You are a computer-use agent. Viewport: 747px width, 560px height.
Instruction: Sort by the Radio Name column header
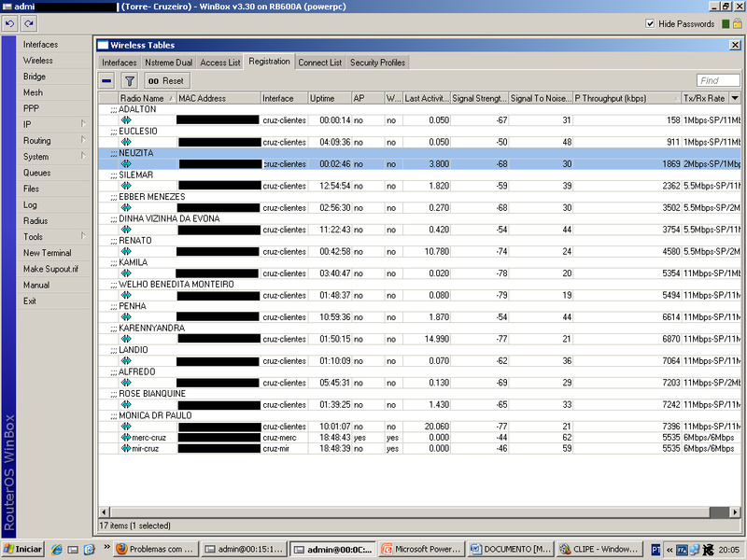tap(148, 98)
